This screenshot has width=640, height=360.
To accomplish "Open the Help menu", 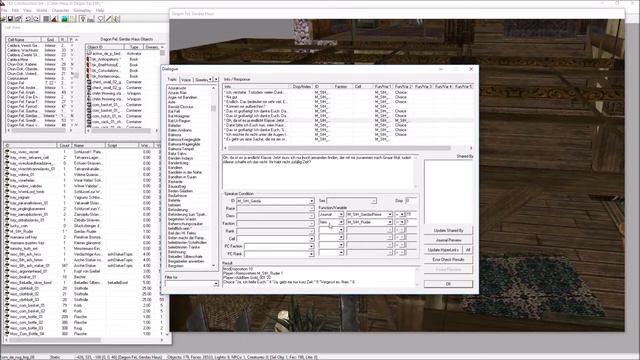I will coord(100,10).
